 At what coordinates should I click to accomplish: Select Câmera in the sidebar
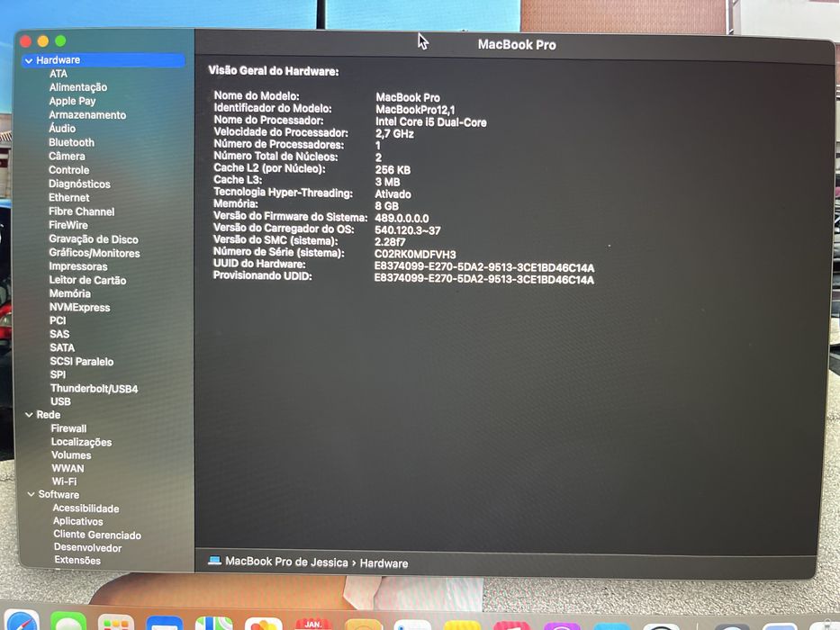click(x=67, y=157)
